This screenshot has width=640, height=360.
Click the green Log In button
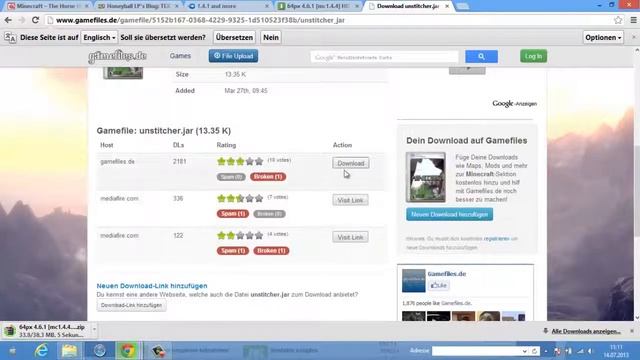point(533,56)
